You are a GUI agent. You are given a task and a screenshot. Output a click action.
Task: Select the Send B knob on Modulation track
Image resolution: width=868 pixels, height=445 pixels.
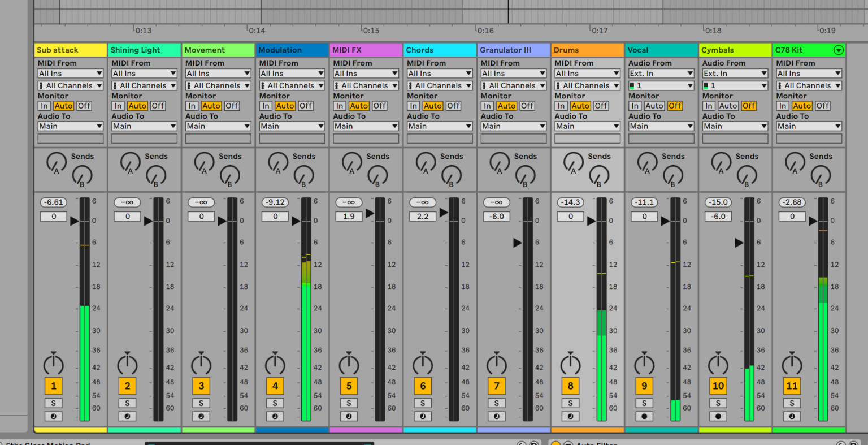[303, 176]
